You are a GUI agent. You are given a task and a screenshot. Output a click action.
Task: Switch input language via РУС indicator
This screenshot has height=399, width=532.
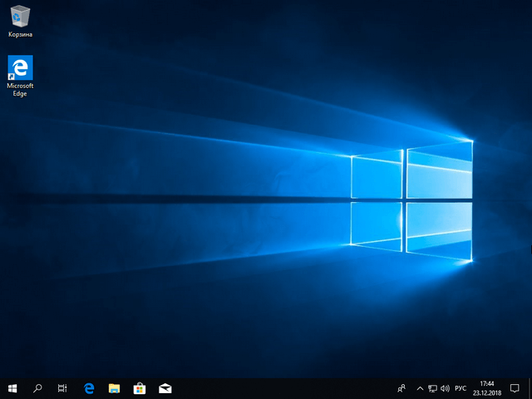(461, 388)
